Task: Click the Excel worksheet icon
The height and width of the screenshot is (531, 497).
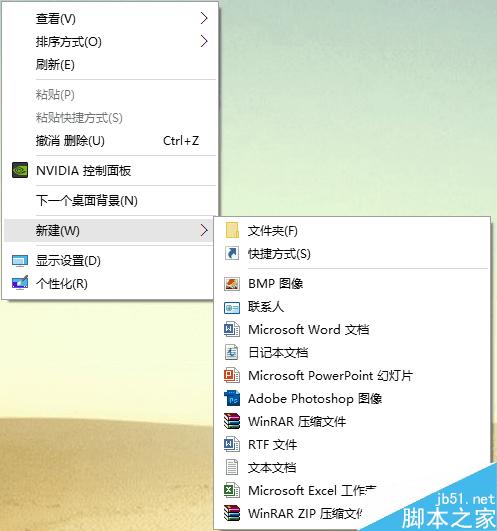Action: tap(232, 490)
